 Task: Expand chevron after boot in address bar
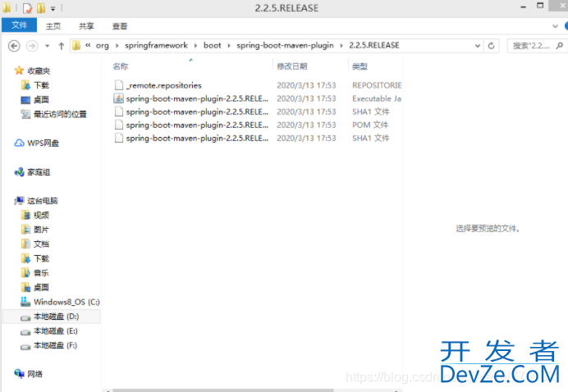229,46
